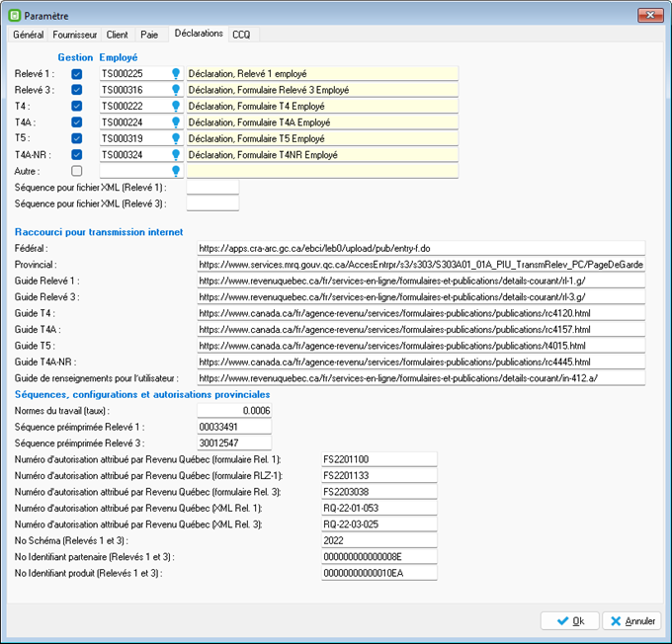Open the Client tab
The width and height of the screenshot is (672, 644).
(x=117, y=35)
